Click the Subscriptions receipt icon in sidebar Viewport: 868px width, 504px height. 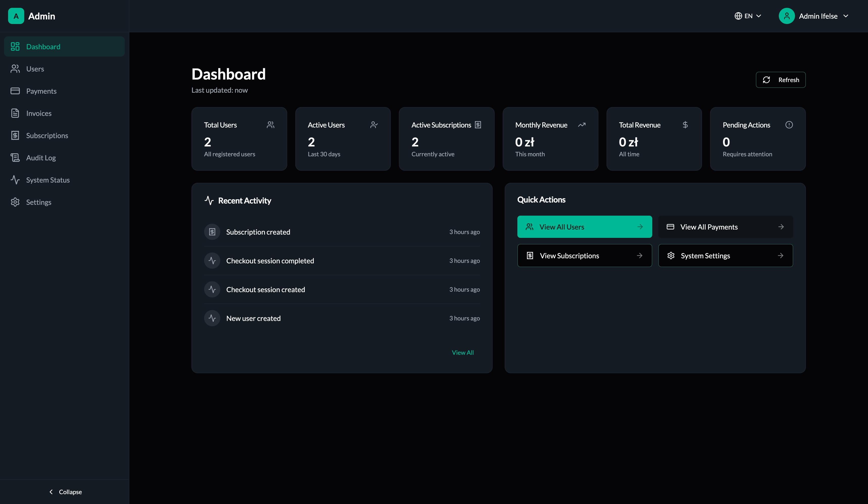tap(15, 135)
